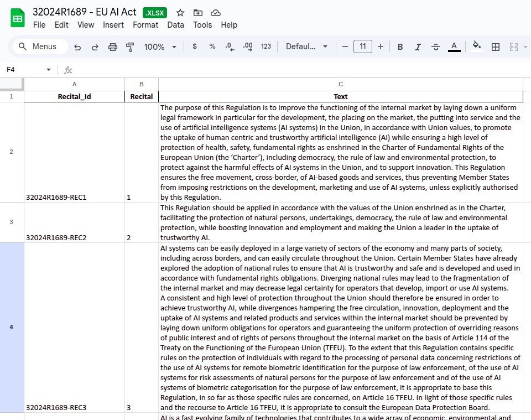This screenshot has height=420, width=531.
Task: Select cell 32024R1689-REC3
Action: 75,328
